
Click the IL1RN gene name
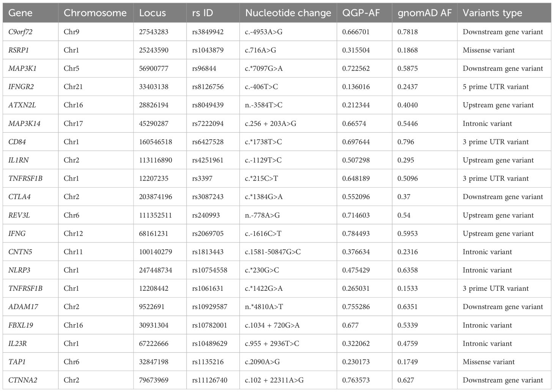(x=19, y=160)
